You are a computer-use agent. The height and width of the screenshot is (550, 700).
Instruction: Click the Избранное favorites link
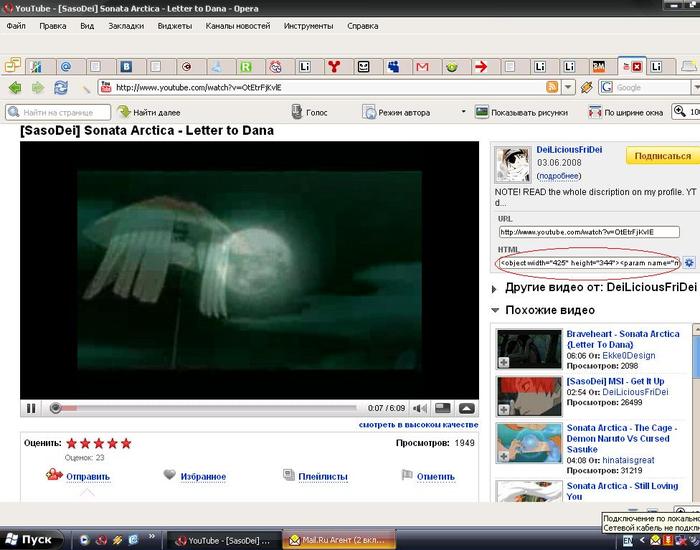203,476
